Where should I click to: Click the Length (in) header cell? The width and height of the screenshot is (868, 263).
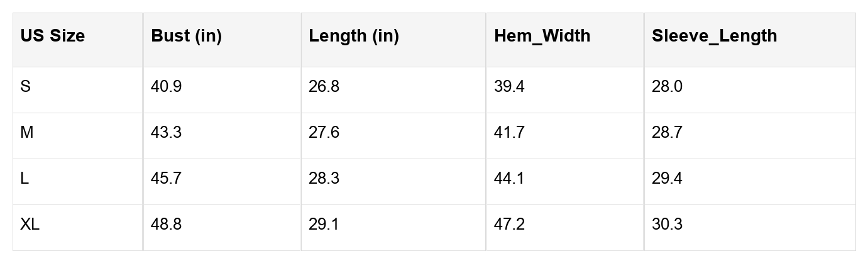[353, 36]
